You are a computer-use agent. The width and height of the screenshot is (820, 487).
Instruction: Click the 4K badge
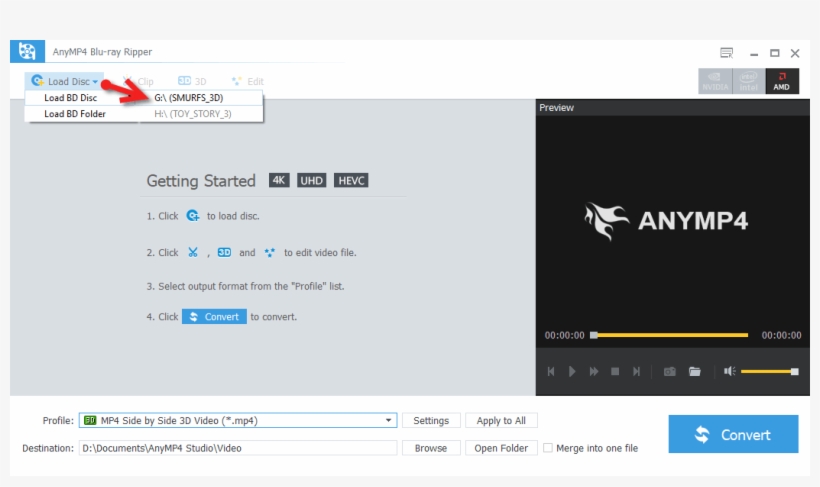coord(279,180)
